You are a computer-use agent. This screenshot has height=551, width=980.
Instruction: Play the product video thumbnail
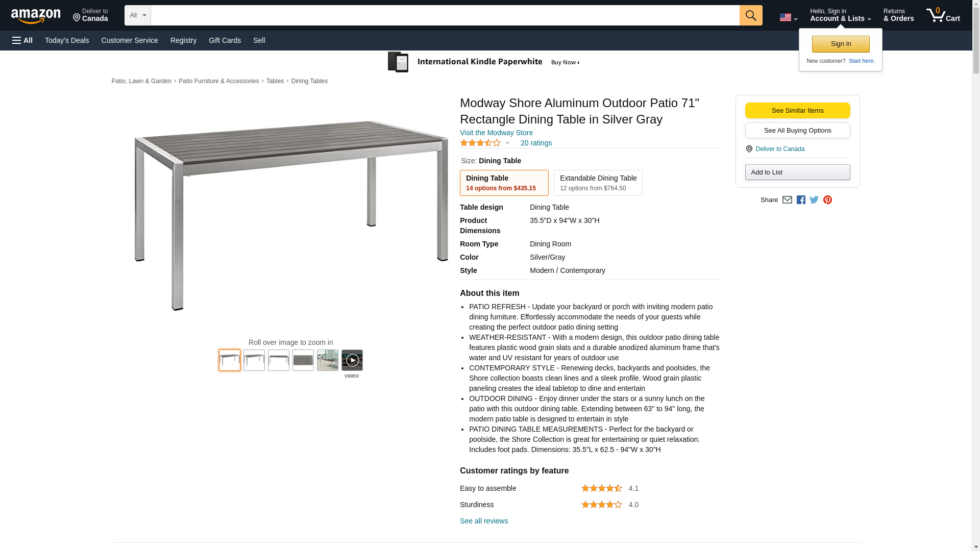pyautogui.click(x=352, y=360)
